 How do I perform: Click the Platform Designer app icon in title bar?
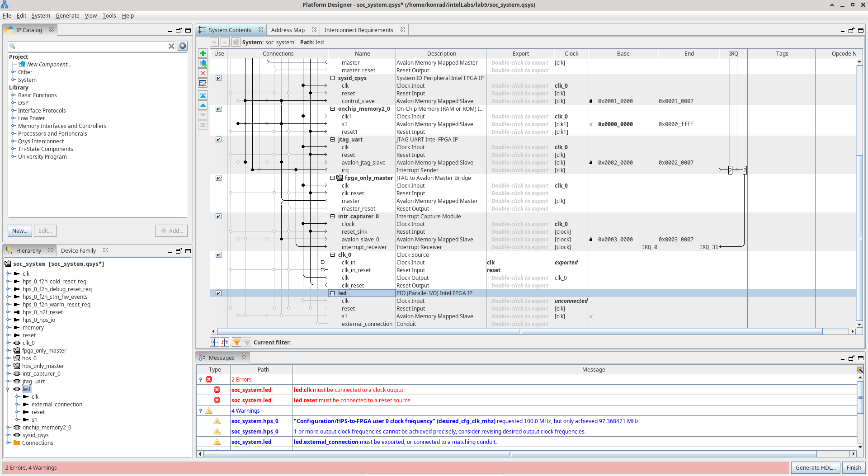(5, 5)
